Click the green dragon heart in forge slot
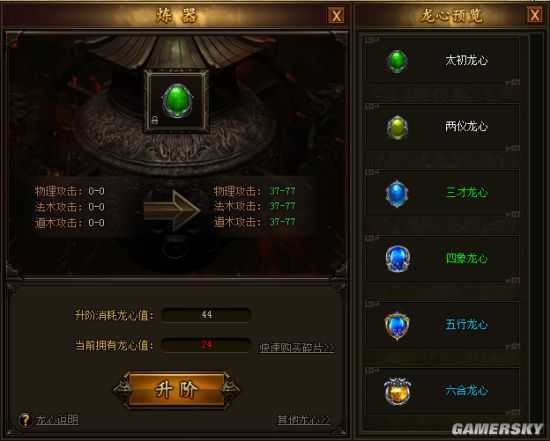550x441 pixels. (x=177, y=101)
